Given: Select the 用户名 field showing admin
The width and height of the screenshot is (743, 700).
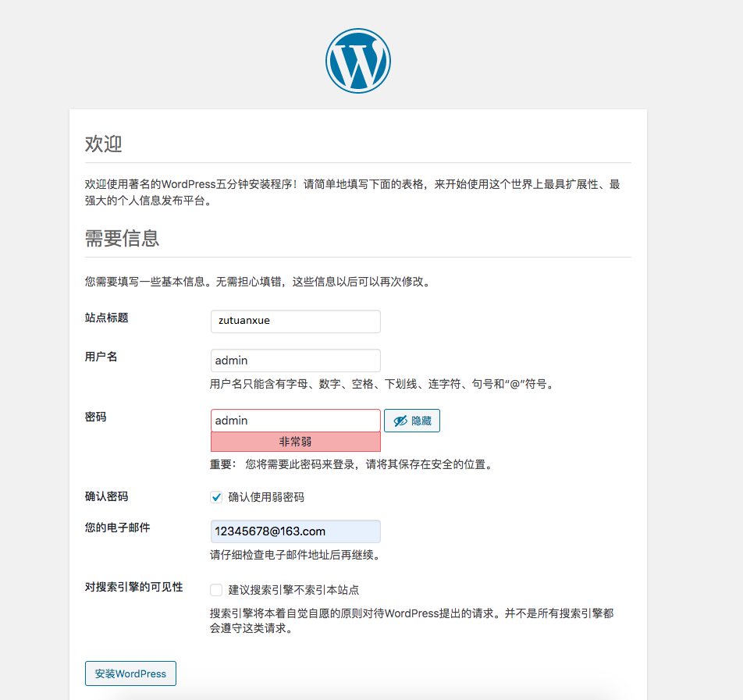Looking at the screenshot, I should click(x=295, y=360).
